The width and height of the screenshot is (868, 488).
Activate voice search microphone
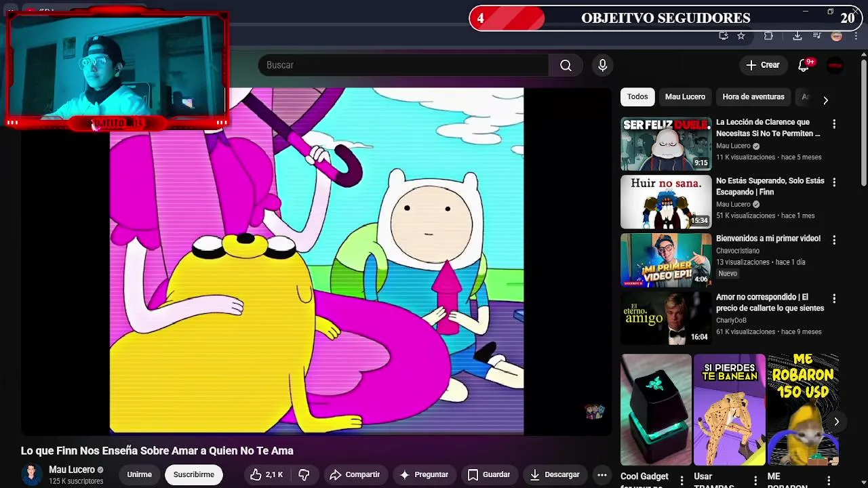[602, 65]
